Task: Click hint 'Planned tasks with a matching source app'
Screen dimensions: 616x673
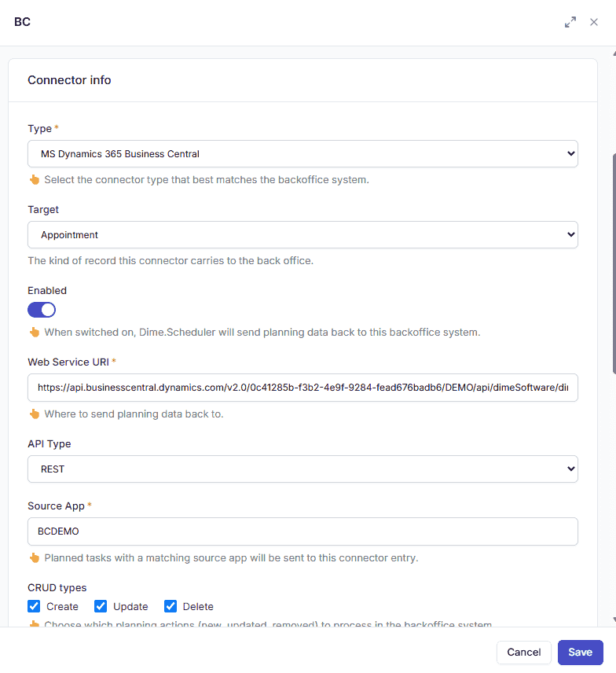Action: (x=231, y=557)
